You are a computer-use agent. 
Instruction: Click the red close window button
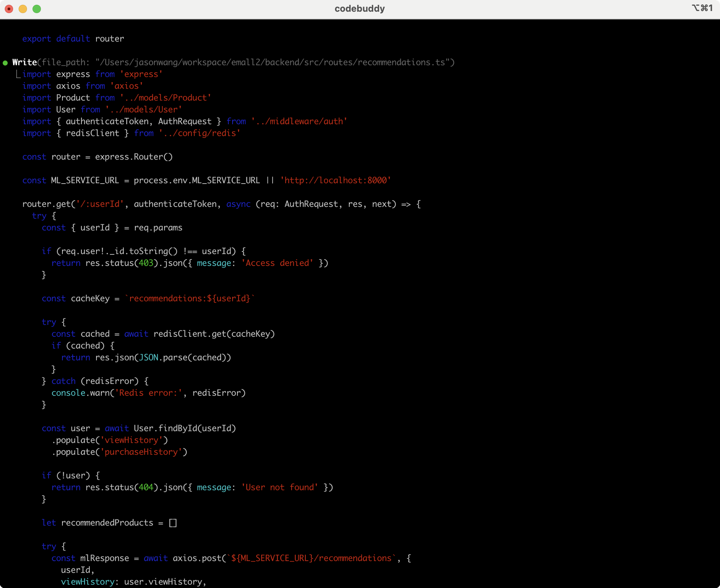tap(9, 9)
